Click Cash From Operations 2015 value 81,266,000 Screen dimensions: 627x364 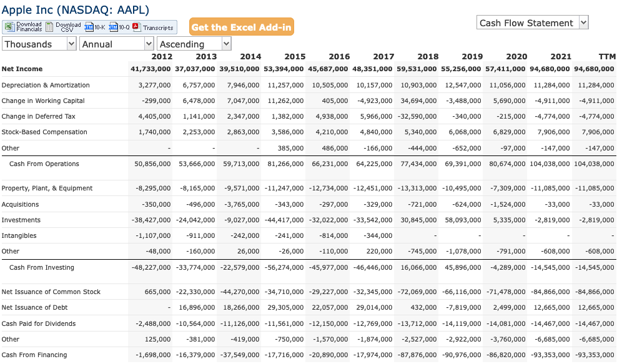285,164
